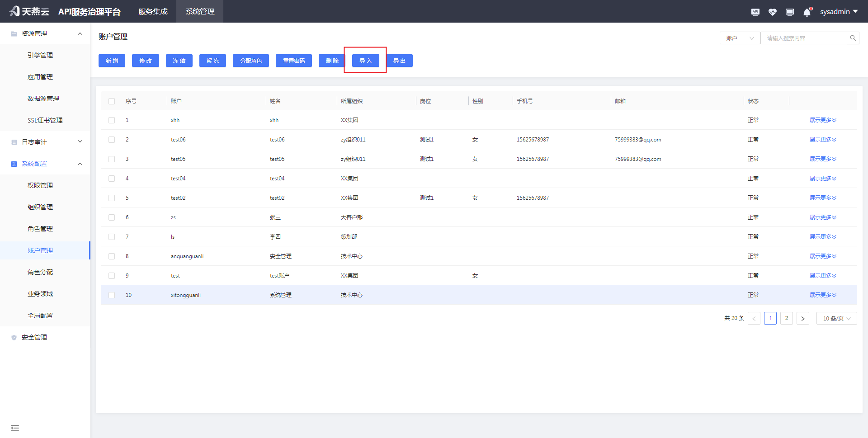Screen dimensions: 868x438
Task: Switch to the 服务集成 menu
Action: pyautogui.click(x=153, y=11)
